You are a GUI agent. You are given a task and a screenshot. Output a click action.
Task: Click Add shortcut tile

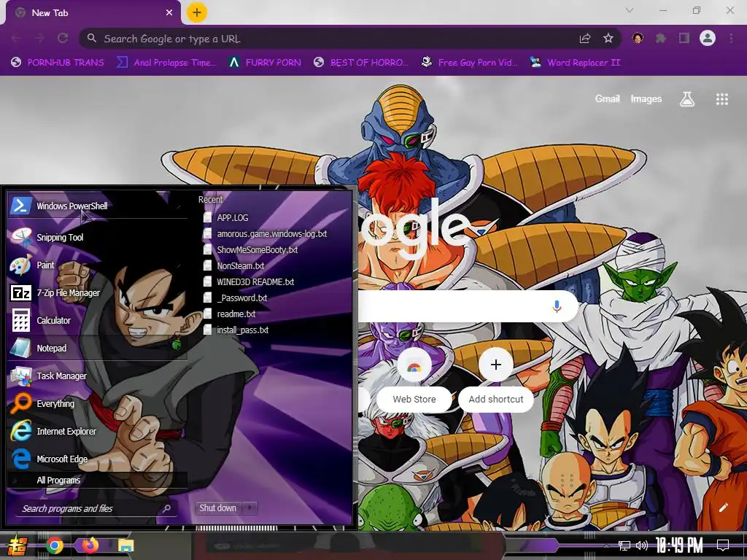point(496,379)
